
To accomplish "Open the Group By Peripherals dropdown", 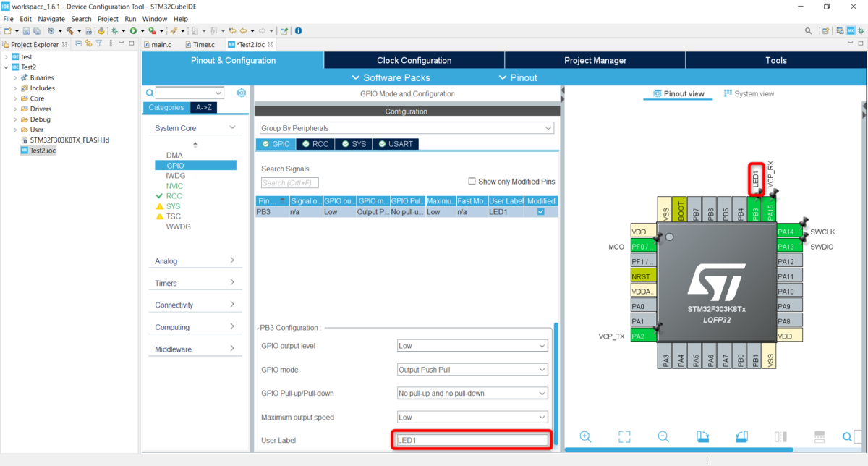I will [407, 127].
